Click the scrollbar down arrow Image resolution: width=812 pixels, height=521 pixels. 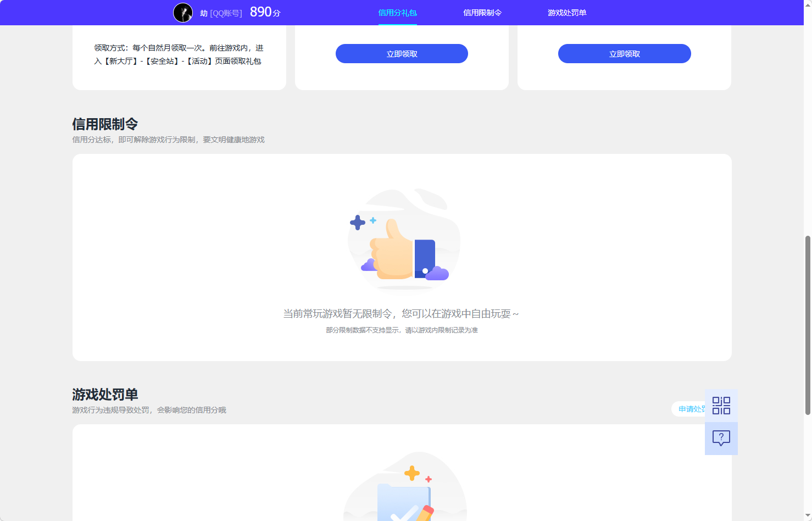point(808,516)
